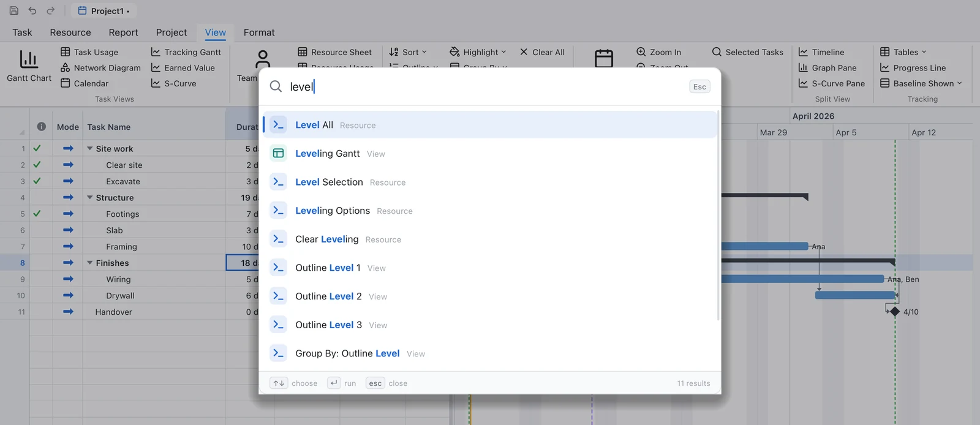Open the Resource ribbon tab
This screenshot has width=980, height=425.
pos(70,32)
